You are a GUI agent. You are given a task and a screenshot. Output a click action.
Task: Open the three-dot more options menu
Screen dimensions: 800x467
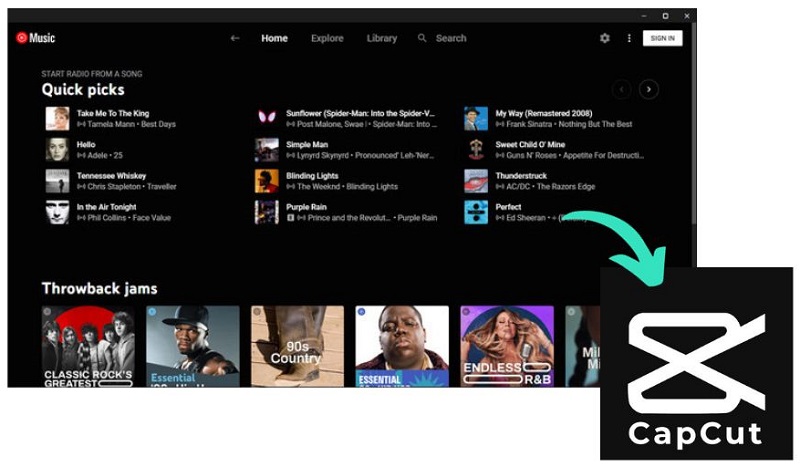[x=629, y=38]
